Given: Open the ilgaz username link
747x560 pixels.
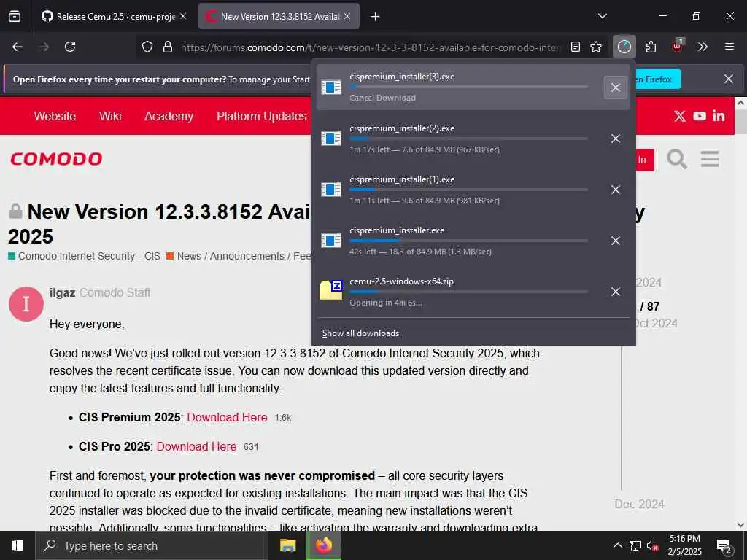Looking at the screenshot, I should 63,292.
